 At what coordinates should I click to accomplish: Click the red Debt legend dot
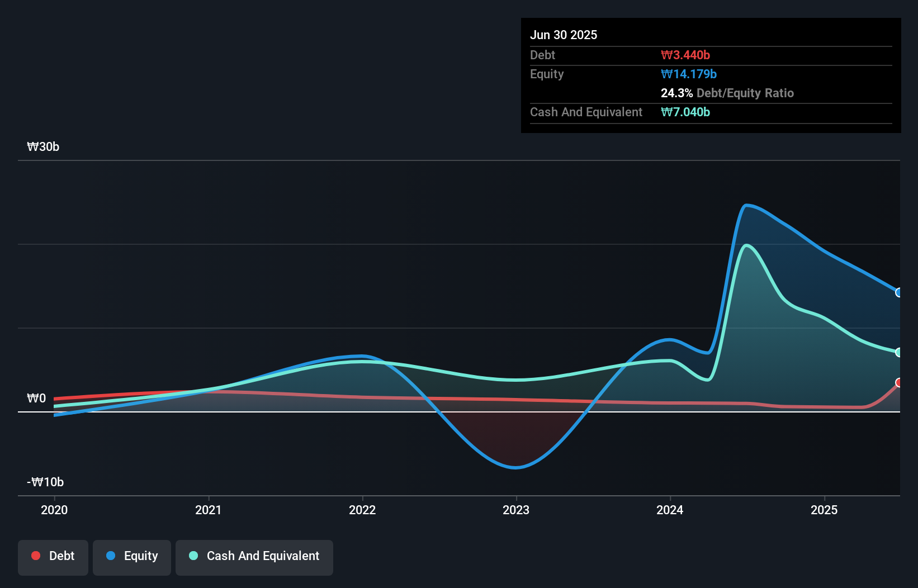(x=36, y=556)
